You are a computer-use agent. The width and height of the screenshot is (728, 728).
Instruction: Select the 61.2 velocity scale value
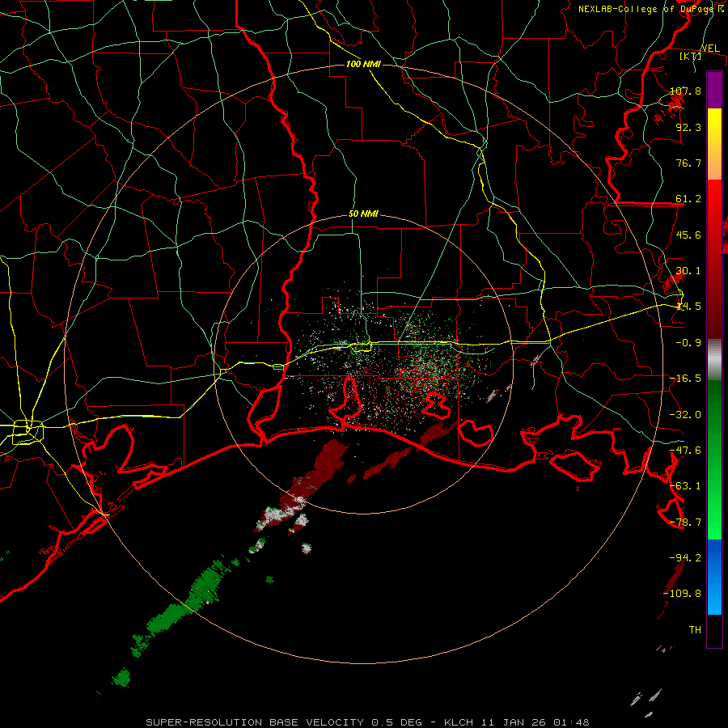(688, 199)
